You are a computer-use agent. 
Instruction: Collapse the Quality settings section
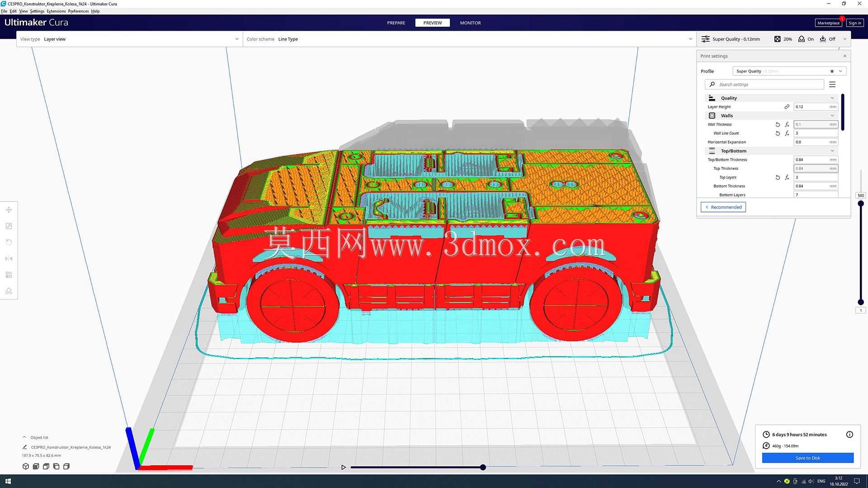click(x=832, y=98)
